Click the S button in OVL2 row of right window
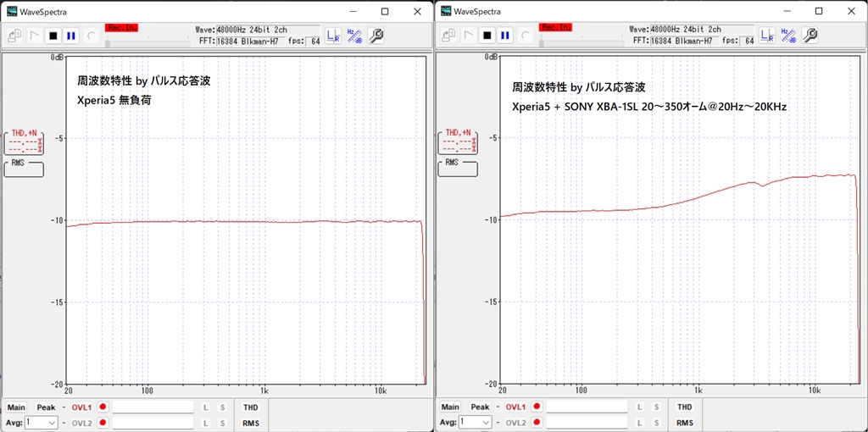 point(657,423)
